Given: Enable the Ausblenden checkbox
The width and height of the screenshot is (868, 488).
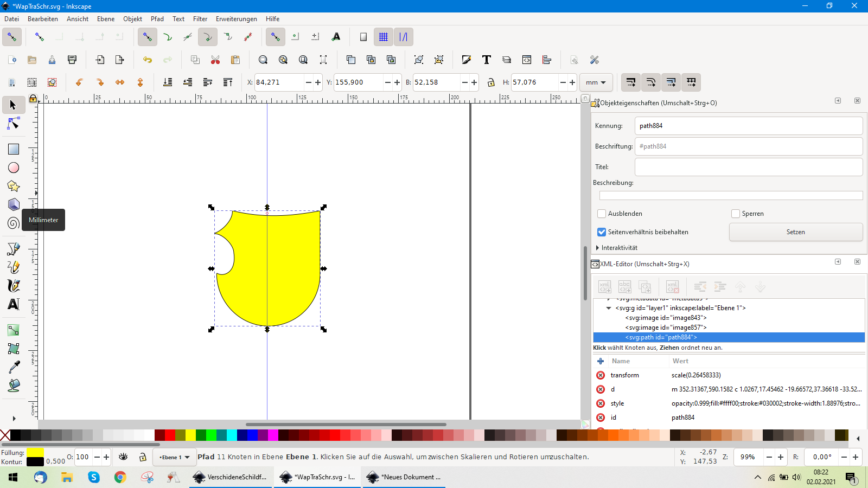Looking at the screenshot, I should click(602, 214).
